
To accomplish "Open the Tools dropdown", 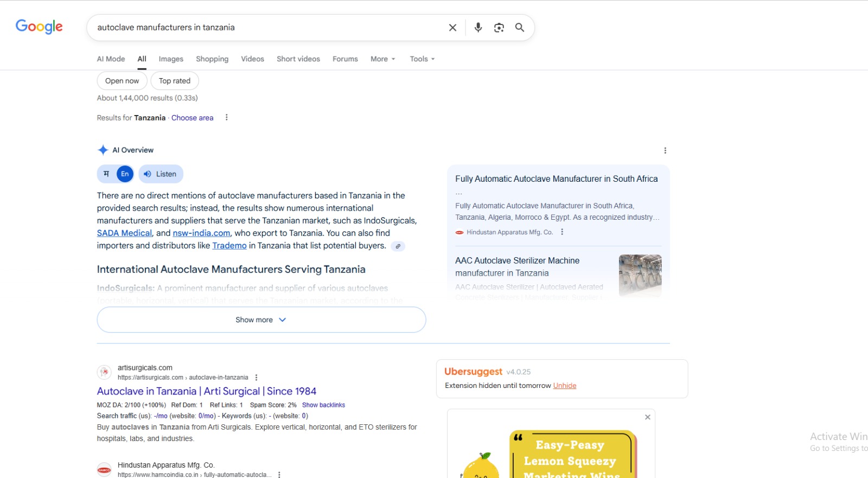I will pyautogui.click(x=422, y=59).
